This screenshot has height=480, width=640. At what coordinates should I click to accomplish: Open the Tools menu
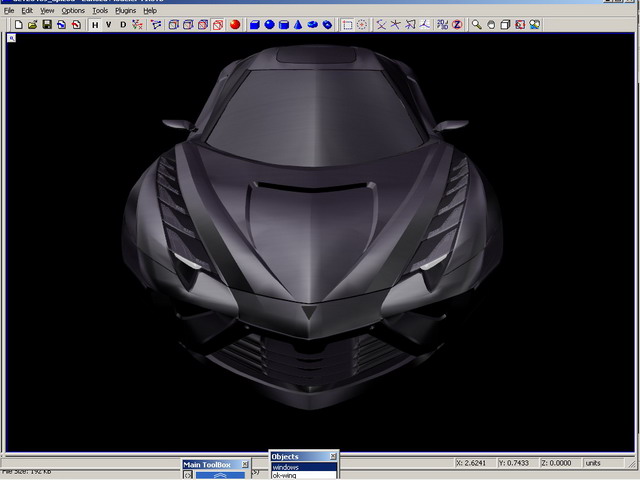(100, 10)
